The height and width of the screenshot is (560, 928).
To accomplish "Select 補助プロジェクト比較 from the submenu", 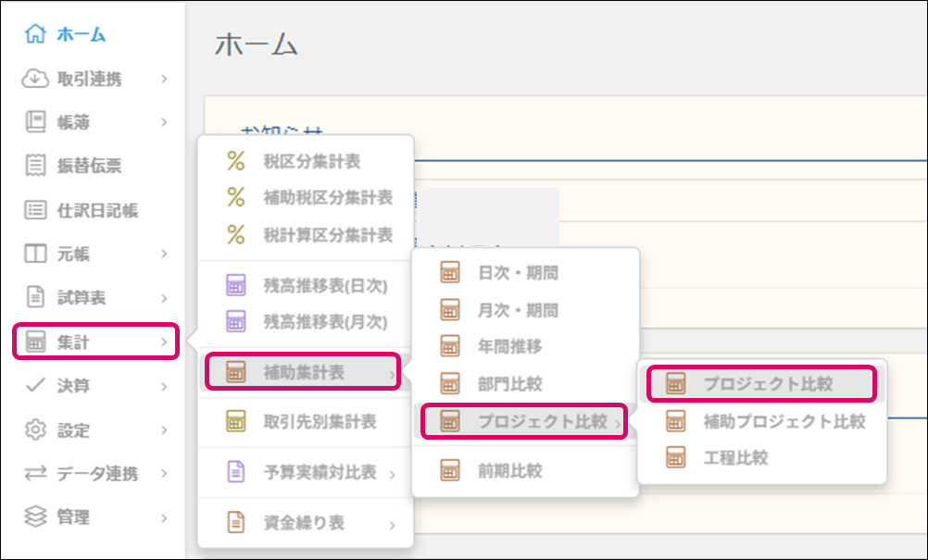I will pyautogui.click(x=784, y=422).
